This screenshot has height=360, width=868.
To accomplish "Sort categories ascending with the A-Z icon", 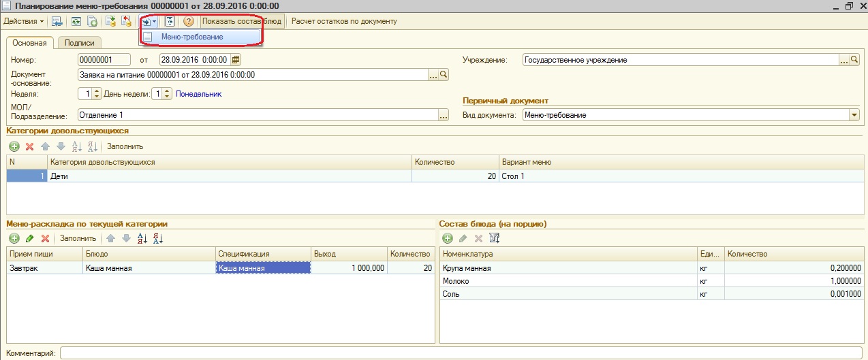I will (x=76, y=146).
